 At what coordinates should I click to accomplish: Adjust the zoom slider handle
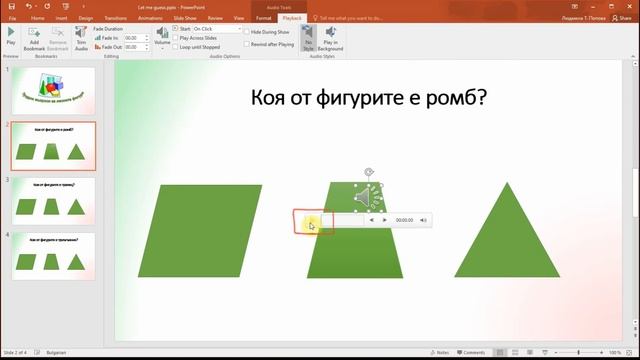(578, 352)
